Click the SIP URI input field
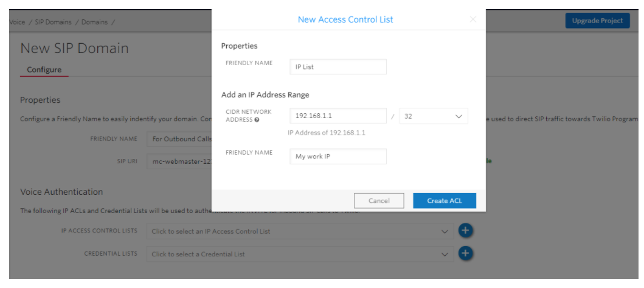The width and height of the screenshot is (644, 288). click(x=179, y=161)
